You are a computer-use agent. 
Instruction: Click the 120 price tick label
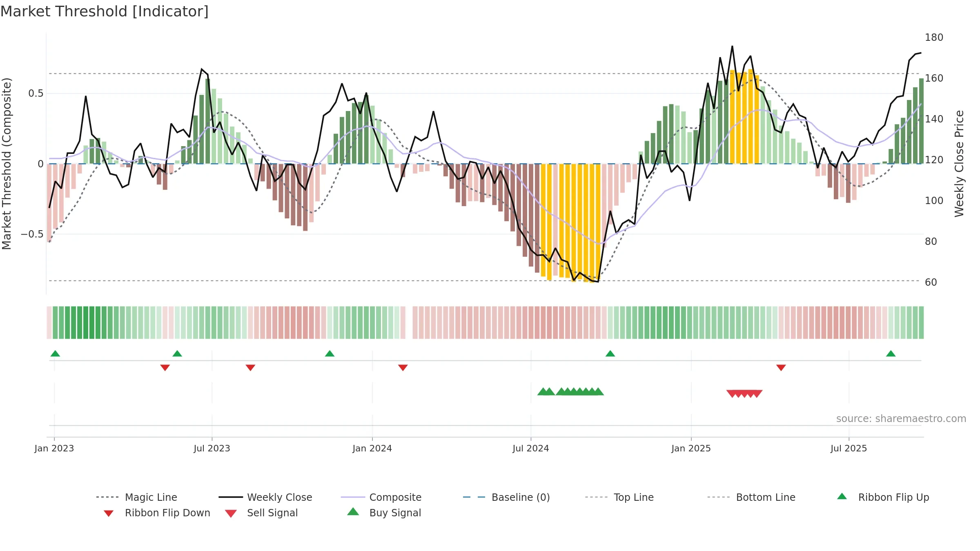click(x=934, y=160)
